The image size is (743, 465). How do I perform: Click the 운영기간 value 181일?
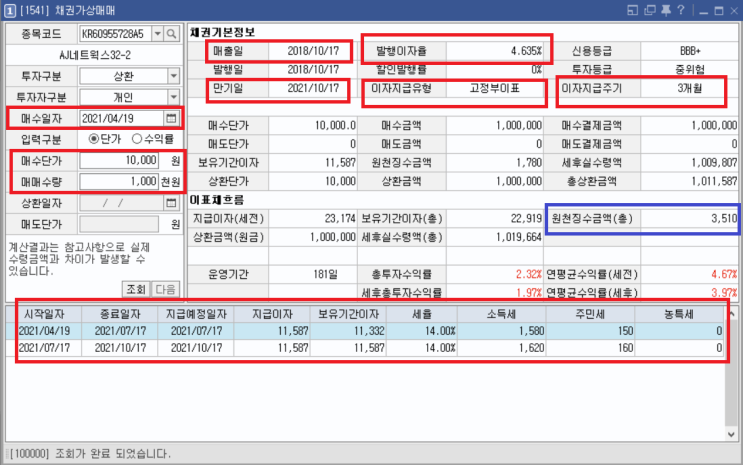[x=326, y=274]
